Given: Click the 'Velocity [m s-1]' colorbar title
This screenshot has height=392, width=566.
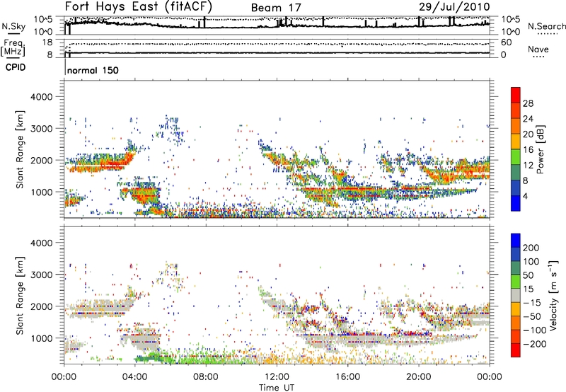Looking at the screenshot, I should point(553,296).
